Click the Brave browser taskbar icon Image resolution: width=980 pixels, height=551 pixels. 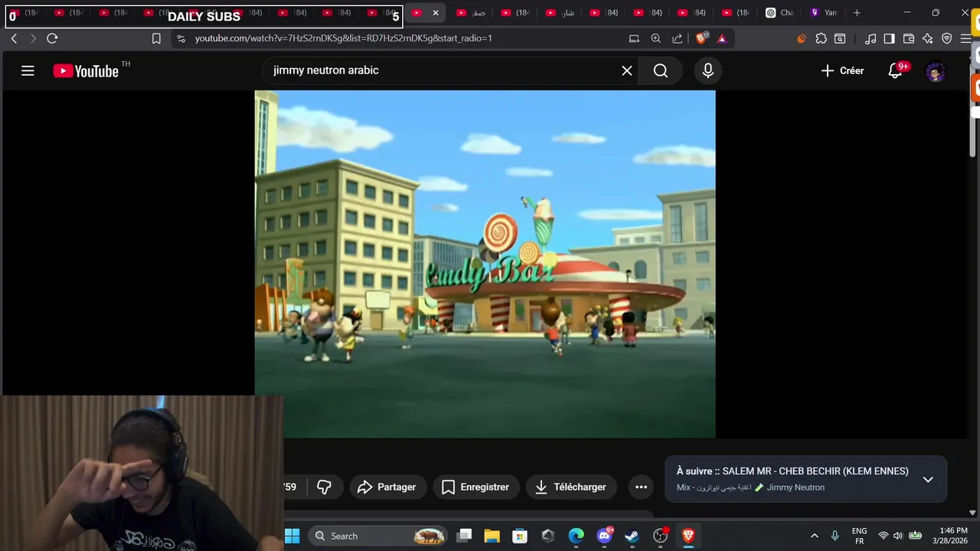click(688, 536)
